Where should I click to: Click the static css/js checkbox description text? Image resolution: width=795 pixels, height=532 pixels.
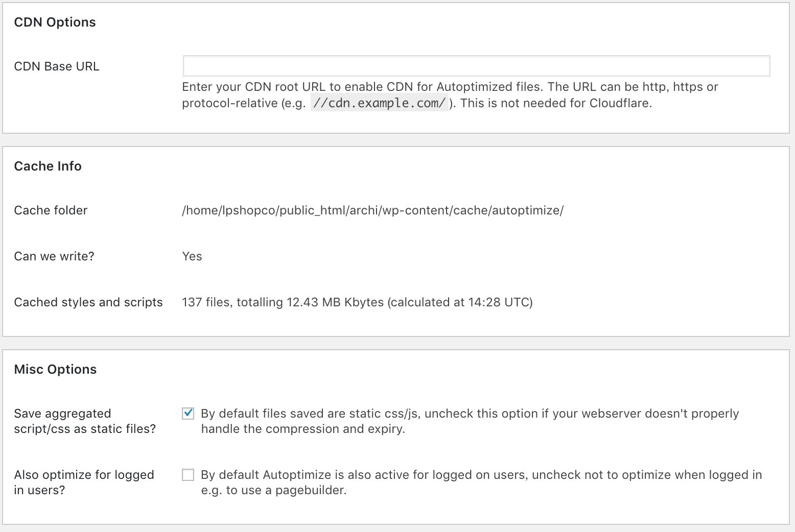tap(470, 421)
